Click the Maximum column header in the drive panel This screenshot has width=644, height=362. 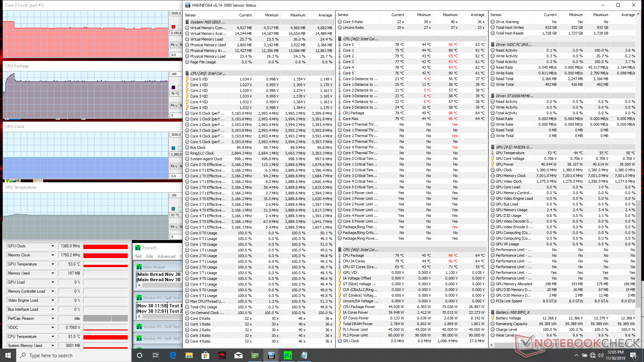pos(597,15)
